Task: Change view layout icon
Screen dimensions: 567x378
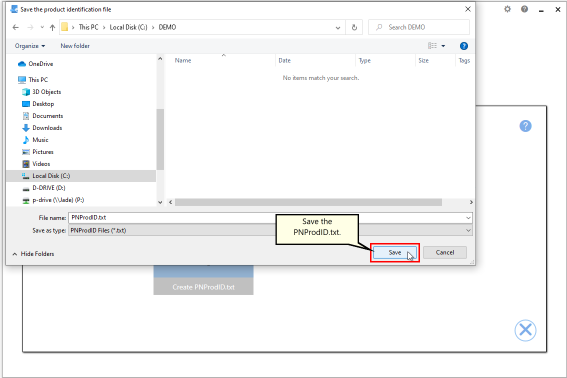Action: point(432,46)
